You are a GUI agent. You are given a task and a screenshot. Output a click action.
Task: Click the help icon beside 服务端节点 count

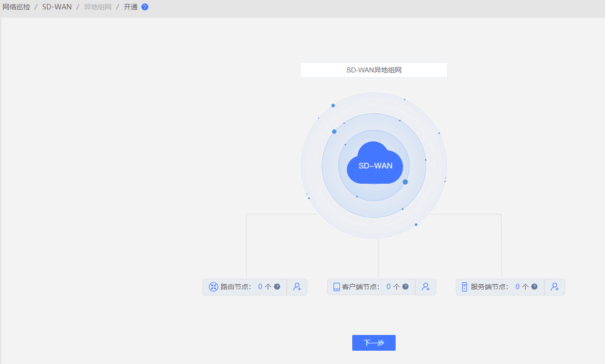tap(534, 286)
